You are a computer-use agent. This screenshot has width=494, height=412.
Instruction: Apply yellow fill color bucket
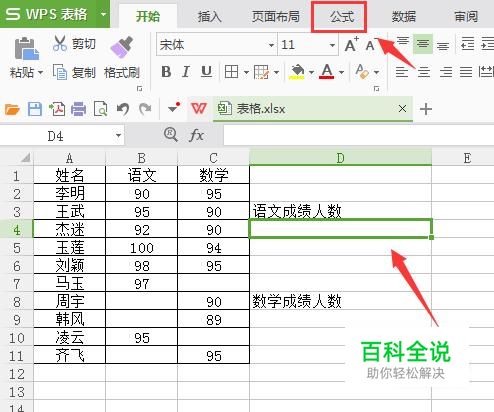click(x=298, y=72)
